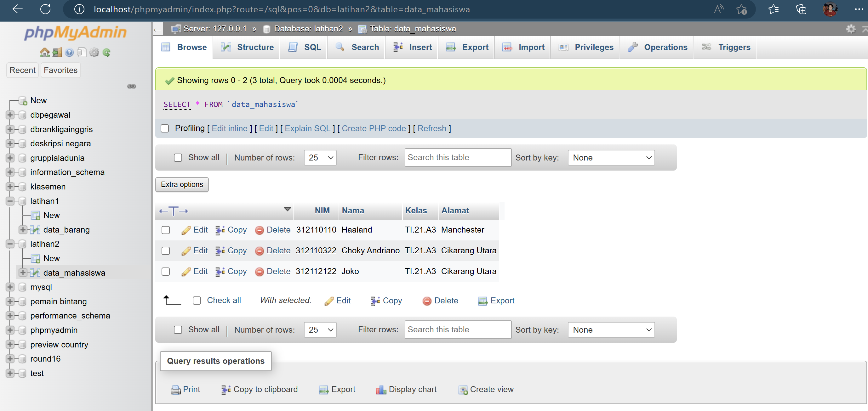Toggle the Check all checkbox
The height and width of the screenshot is (411, 868).
(x=197, y=300)
